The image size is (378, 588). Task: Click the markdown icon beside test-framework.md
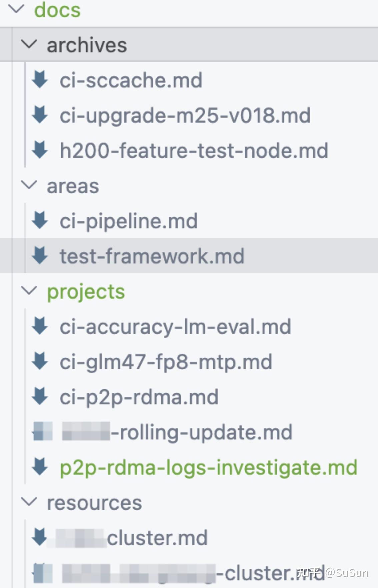(x=40, y=256)
